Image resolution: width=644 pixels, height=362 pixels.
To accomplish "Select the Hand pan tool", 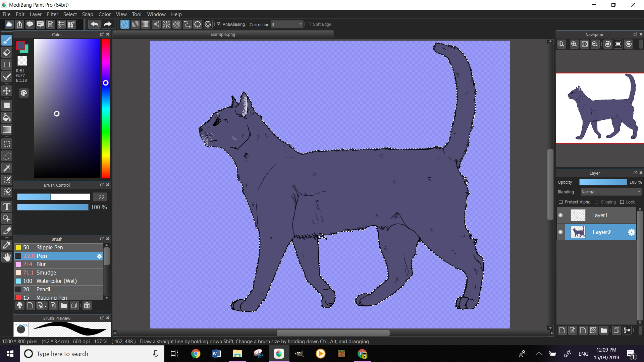I will click(x=7, y=257).
